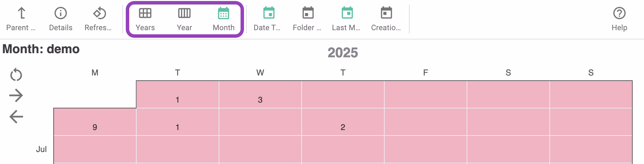Go to the Parent folder
The height and width of the screenshot is (164, 644).
point(21,19)
